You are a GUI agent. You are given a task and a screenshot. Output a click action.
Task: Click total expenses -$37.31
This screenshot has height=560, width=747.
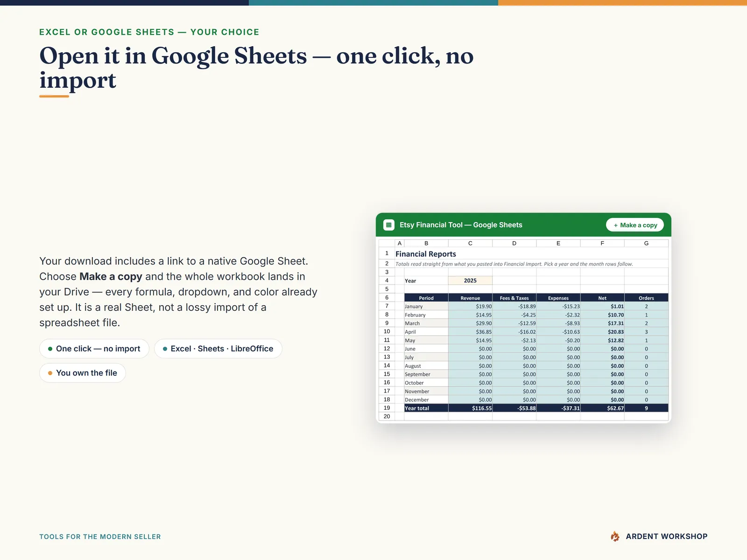[558, 408]
